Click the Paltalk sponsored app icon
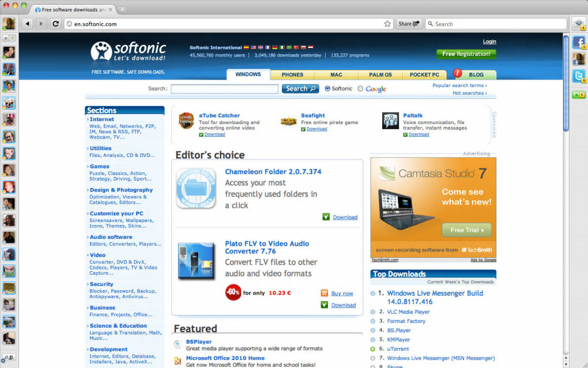 click(x=390, y=121)
